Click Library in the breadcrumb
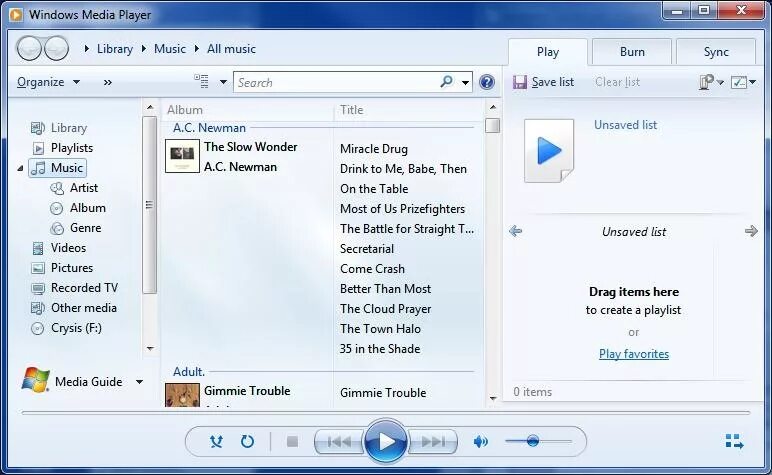The height and width of the screenshot is (475, 772). click(115, 49)
